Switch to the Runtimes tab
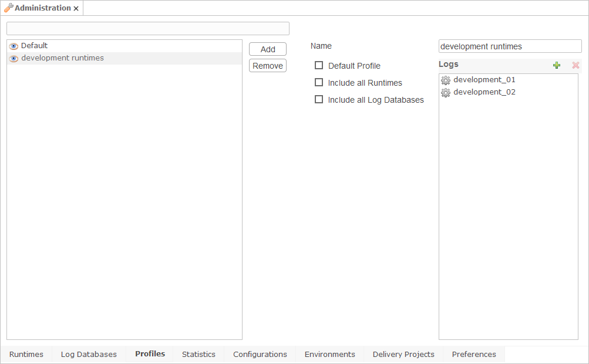Image resolution: width=589 pixels, height=364 pixels. (x=26, y=354)
